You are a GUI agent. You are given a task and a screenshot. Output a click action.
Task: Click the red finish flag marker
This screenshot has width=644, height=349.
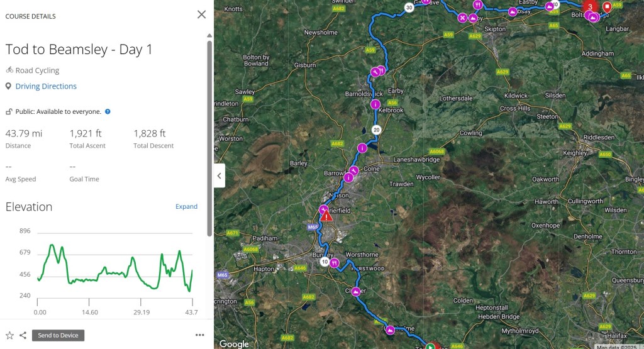(606, 8)
